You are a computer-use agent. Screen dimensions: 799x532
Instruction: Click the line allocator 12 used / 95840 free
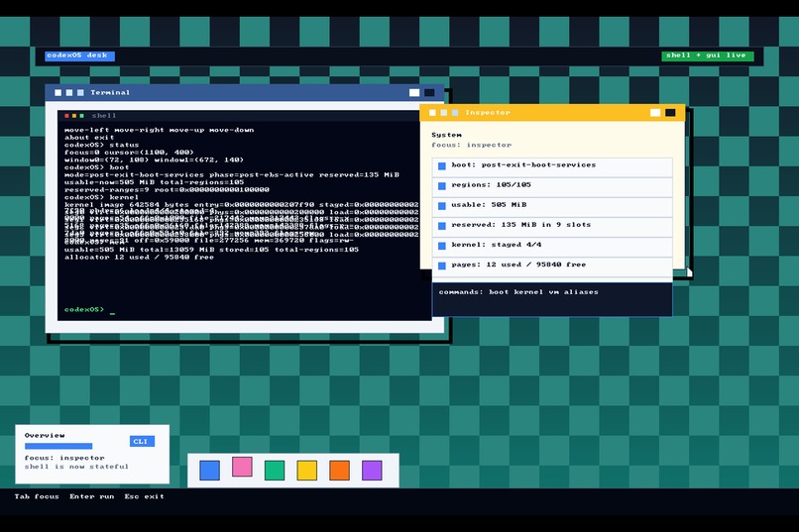coord(139,258)
